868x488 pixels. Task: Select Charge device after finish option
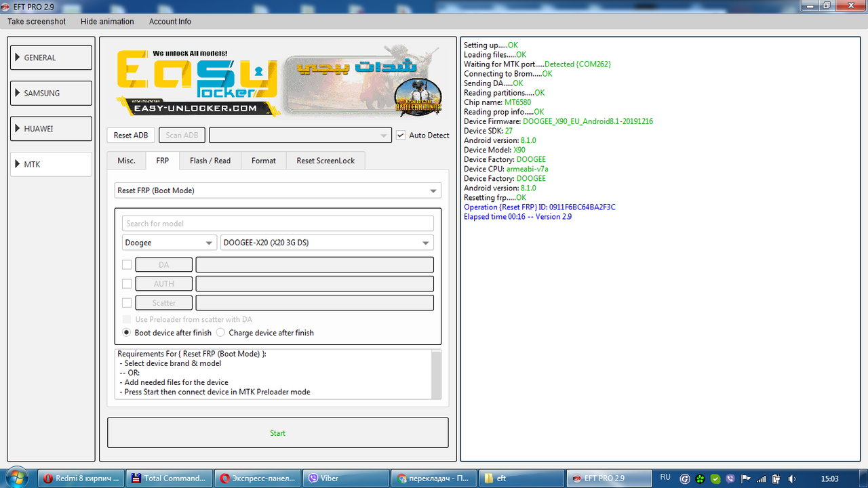click(x=220, y=333)
